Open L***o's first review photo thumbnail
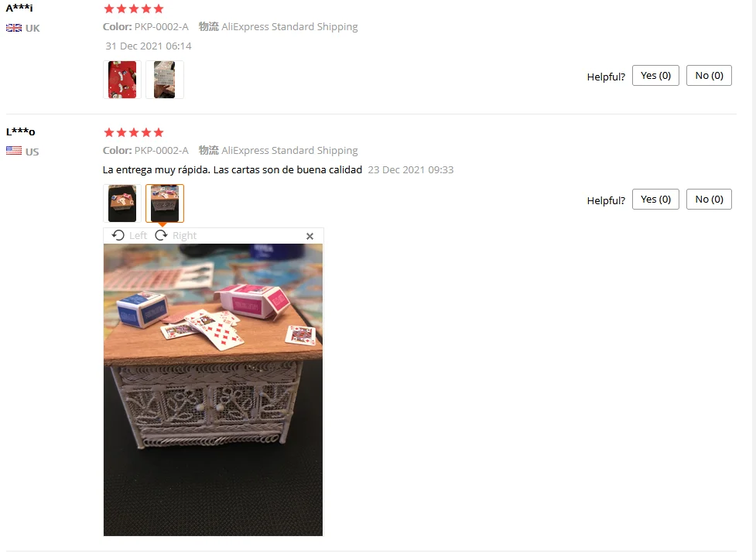Image resolution: width=756 pixels, height=560 pixels. click(122, 203)
